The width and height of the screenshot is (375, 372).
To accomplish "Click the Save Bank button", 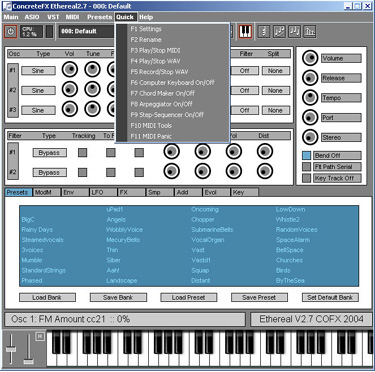I will pos(118,297).
